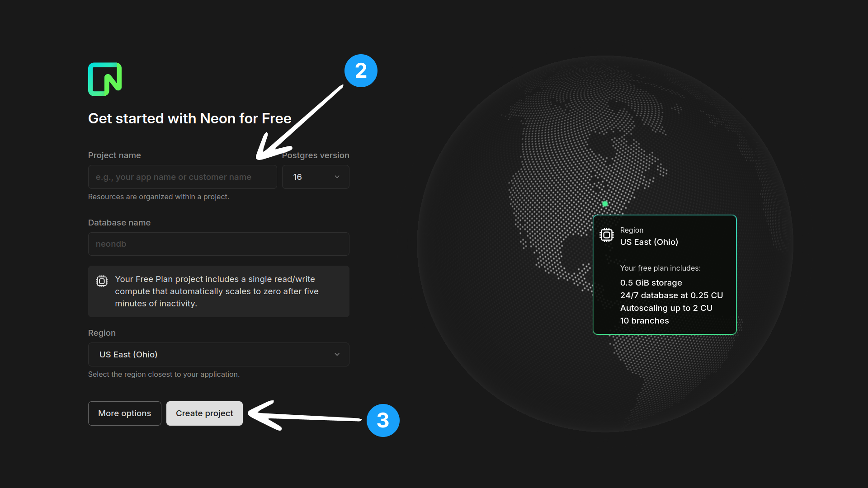Click the Neon logo icon

point(105,79)
